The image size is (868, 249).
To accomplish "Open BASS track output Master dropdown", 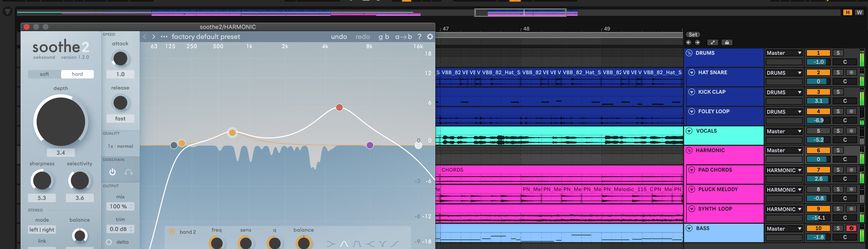I will (x=784, y=229).
